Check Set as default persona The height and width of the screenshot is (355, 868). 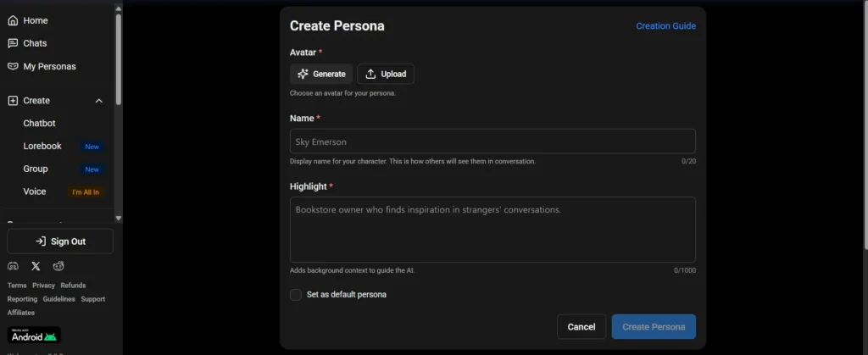pos(296,295)
